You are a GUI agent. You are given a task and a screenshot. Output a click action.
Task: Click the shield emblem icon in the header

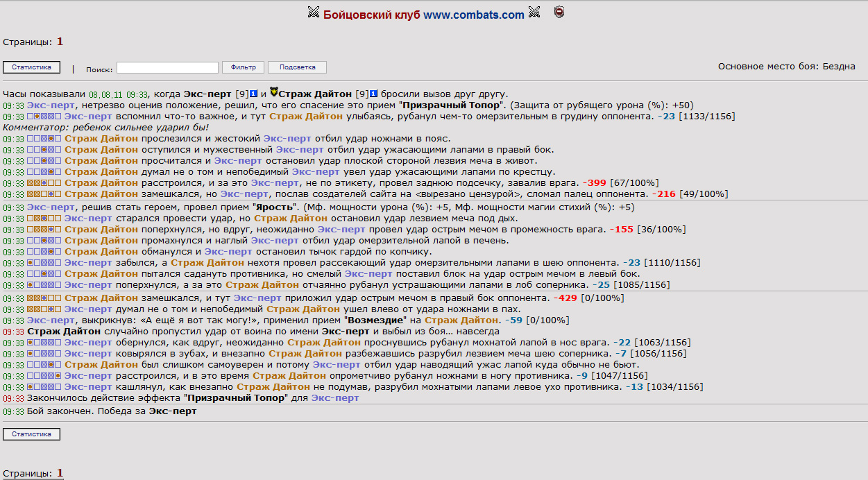[x=559, y=12]
